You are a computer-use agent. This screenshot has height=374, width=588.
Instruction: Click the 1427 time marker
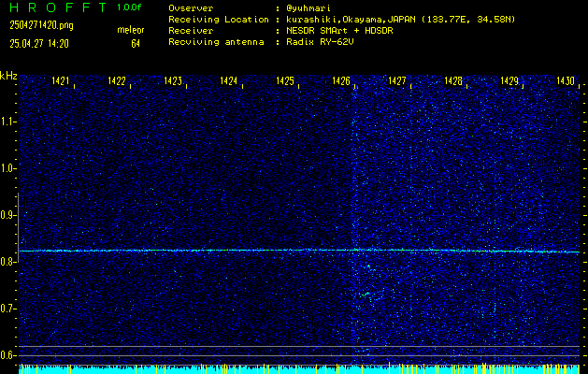(x=397, y=80)
